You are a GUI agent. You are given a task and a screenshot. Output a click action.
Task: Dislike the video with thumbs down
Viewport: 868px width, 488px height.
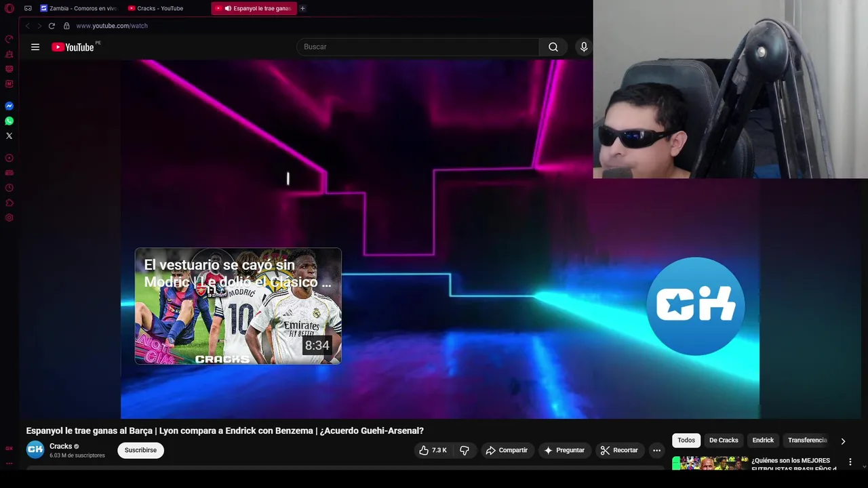(x=465, y=450)
